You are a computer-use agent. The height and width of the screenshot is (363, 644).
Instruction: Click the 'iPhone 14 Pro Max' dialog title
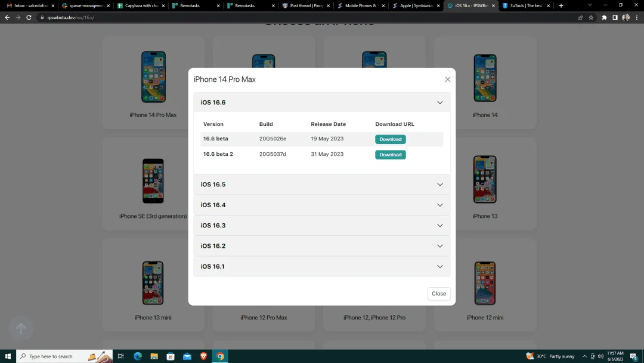tap(225, 79)
